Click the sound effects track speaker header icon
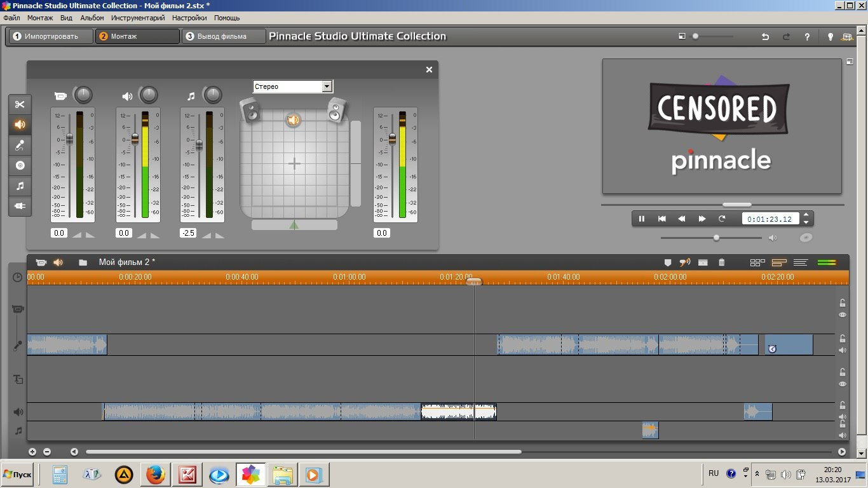The width and height of the screenshot is (868, 488). click(18, 412)
